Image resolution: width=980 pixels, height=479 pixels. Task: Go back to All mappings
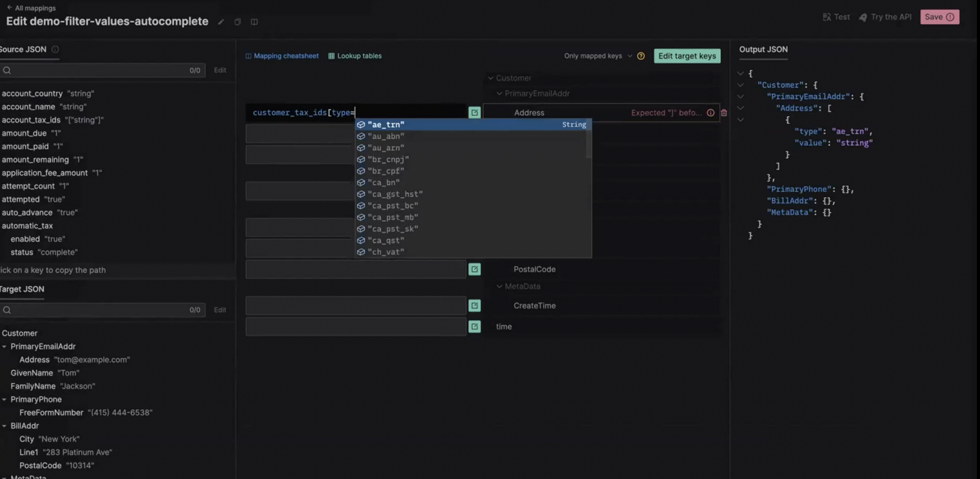pos(31,8)
